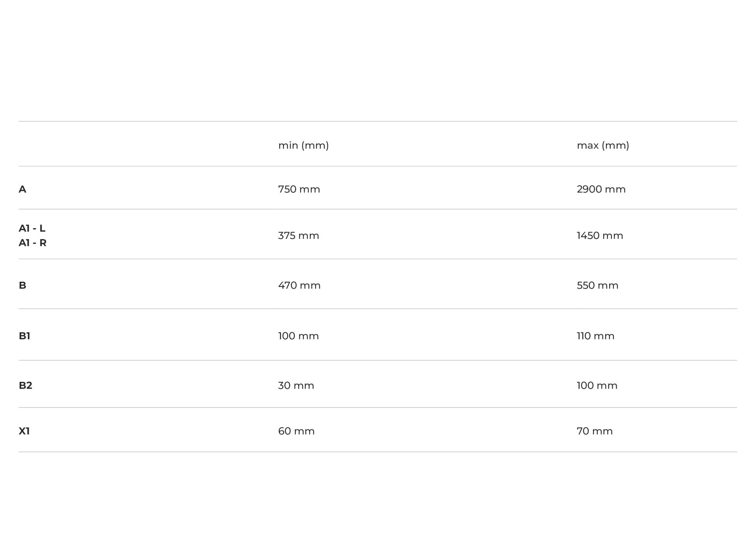Click the B1 minimum value 100 mm
The width and height of the screenshot is (756, 545).
pyautogui.click(x=298, y=336)
